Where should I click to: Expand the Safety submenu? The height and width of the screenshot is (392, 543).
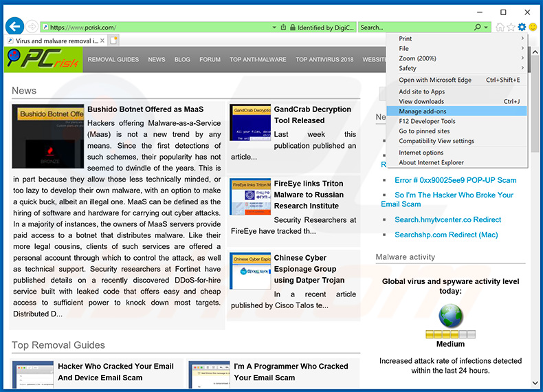coord(457,68)
